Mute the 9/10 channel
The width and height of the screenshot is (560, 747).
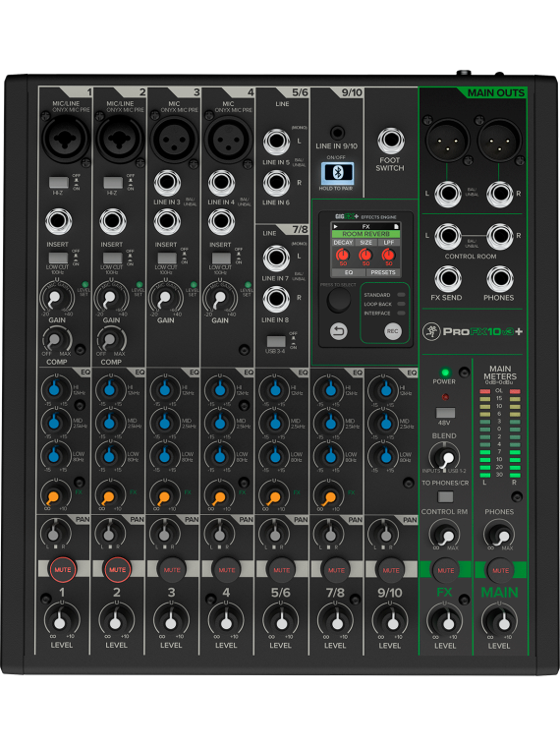390,570
